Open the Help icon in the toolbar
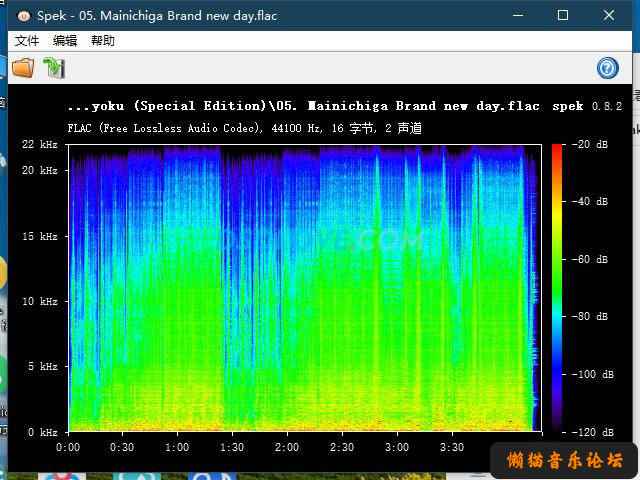Screen dimensions: 640x480 point(607,68)
